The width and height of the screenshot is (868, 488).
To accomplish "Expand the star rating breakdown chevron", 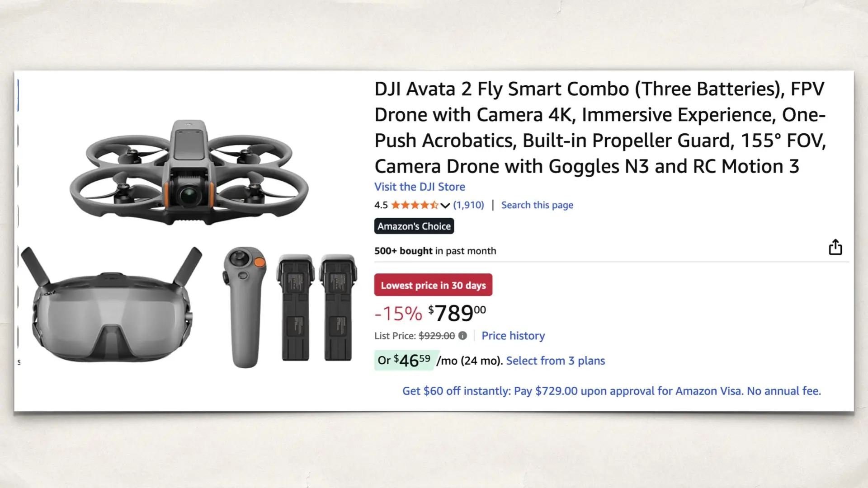I will pos(444,205).
